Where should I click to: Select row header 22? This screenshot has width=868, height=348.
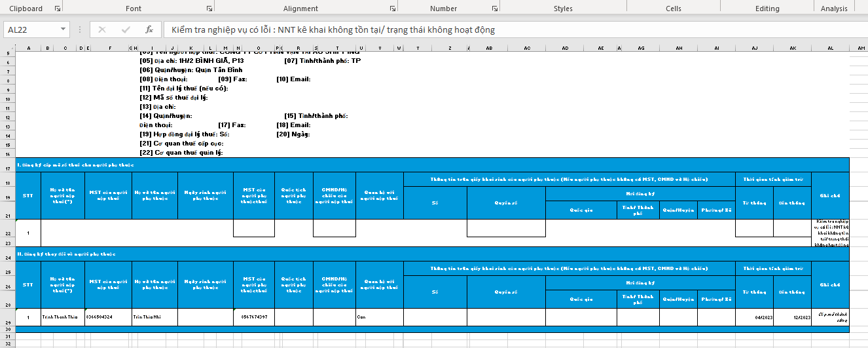pos(7,233)
